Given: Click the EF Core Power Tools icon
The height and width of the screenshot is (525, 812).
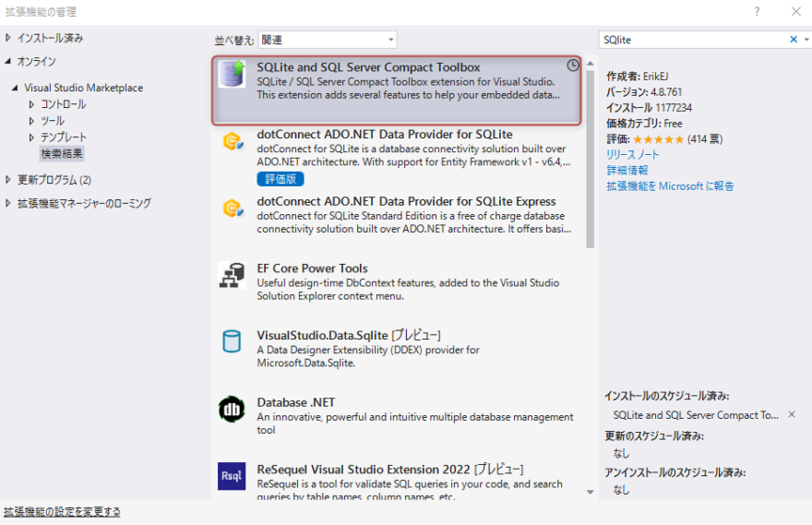Looking at the screenshot, I should [232, 275].
